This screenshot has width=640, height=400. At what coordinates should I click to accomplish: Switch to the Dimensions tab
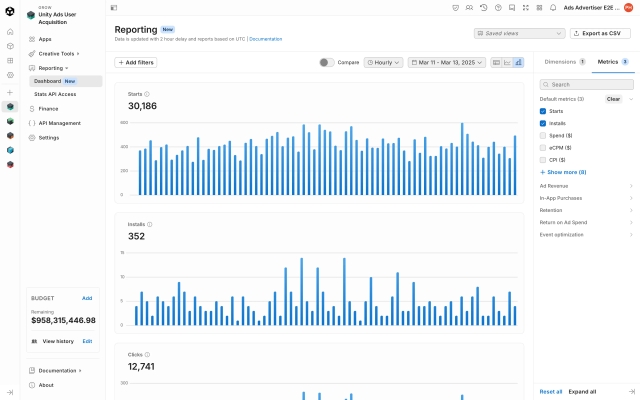pos(559,62)
